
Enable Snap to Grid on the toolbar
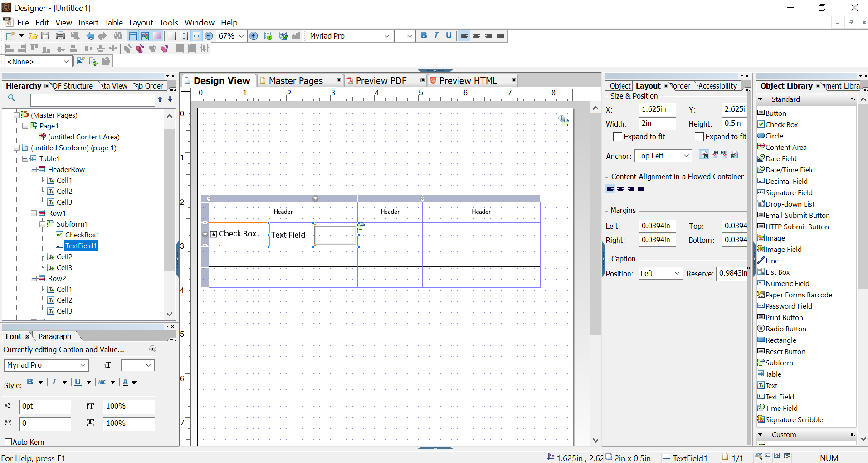145,36
